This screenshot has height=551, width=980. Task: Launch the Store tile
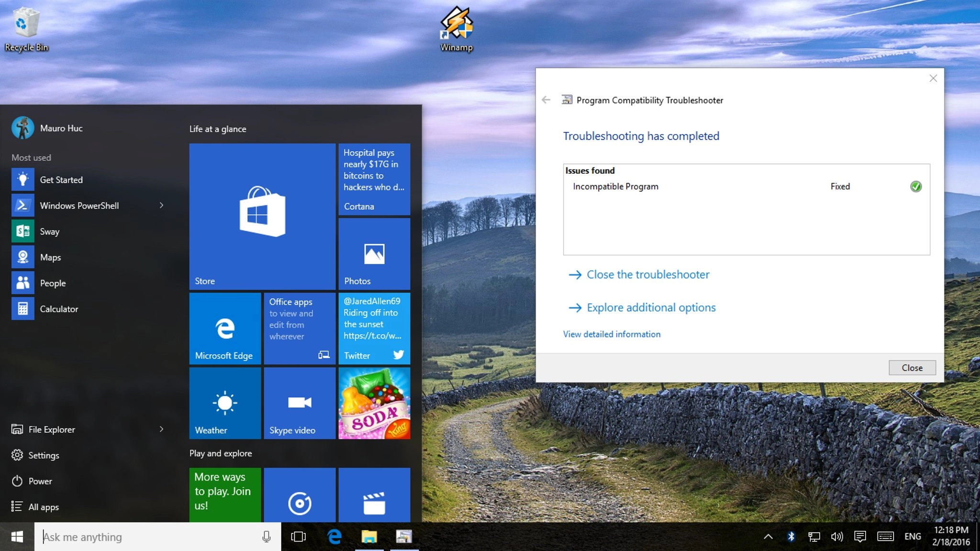[262, 216]
